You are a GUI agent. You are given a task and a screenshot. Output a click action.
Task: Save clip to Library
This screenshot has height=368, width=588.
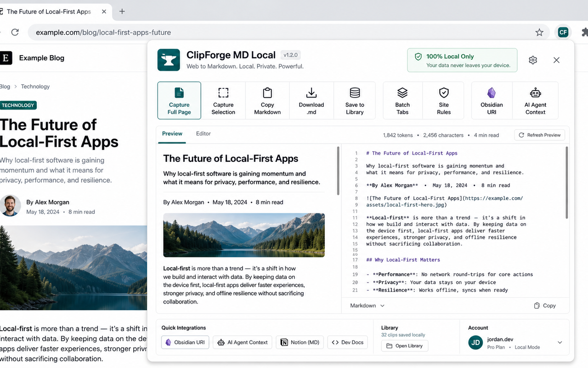tap(355, 101)
